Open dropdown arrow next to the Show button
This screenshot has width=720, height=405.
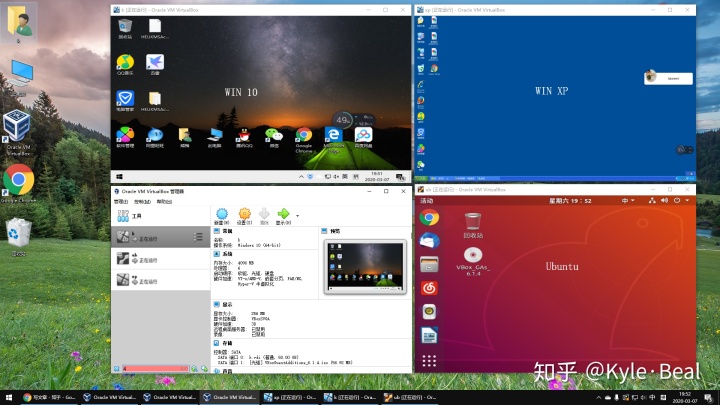[x=298, y=215]
